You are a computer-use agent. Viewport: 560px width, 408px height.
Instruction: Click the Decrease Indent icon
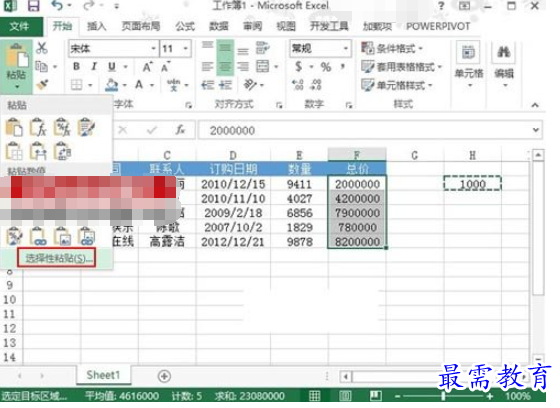(x=208, y=85)
